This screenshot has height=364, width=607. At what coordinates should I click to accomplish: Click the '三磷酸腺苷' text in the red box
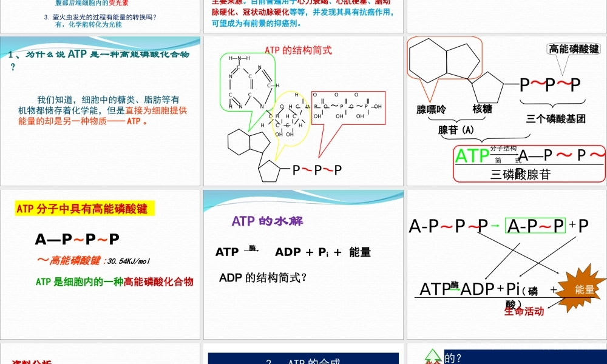click(x=520, y=175)
